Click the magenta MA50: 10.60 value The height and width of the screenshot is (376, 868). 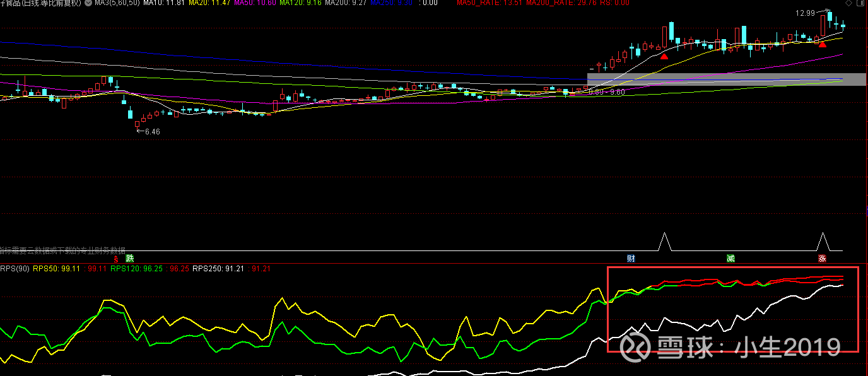[254, 3]
